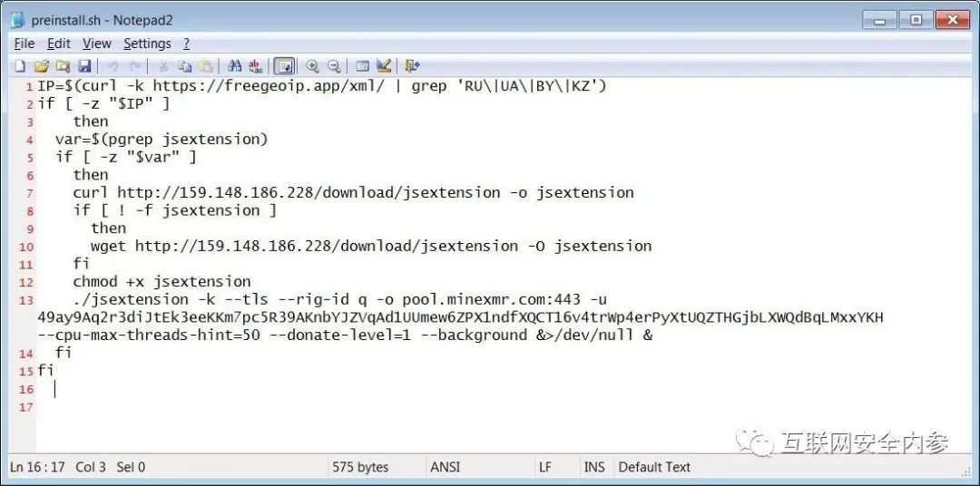The height and width of the screenshot is (486, 980).
Task: Click line number 1 in the margin
Action: coord(29,87)
